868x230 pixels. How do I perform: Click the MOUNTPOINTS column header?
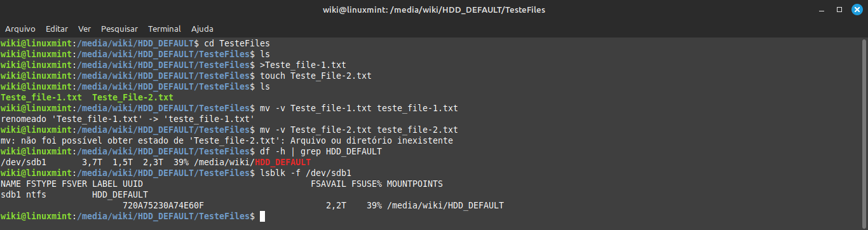pos(415,184)
